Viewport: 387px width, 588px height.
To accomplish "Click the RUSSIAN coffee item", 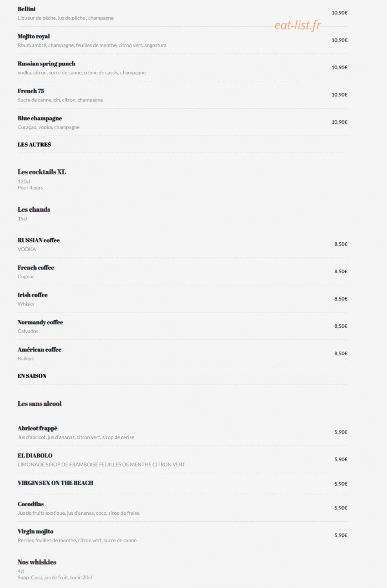I will click(x=38, y=240).
